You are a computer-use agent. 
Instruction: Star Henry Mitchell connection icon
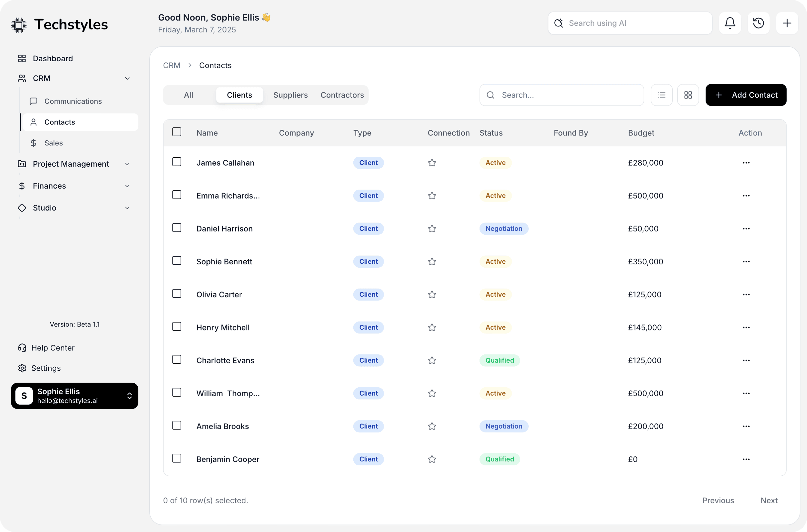click(432, 327)
